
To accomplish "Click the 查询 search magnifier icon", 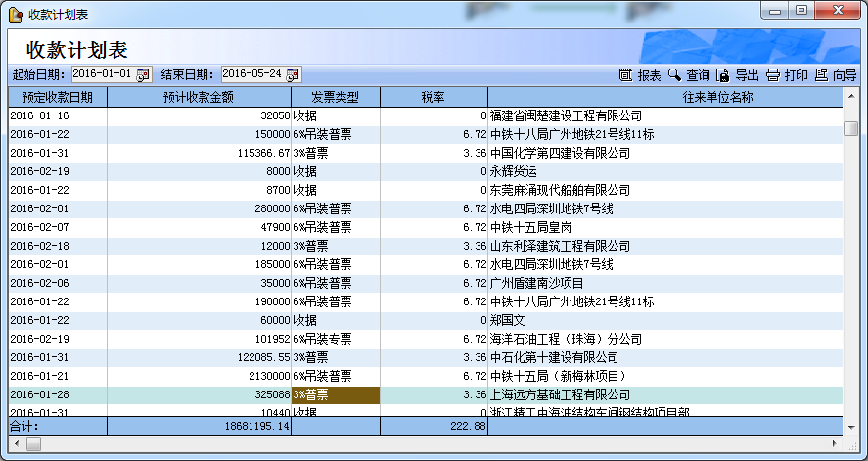I will tap(674, 75).
